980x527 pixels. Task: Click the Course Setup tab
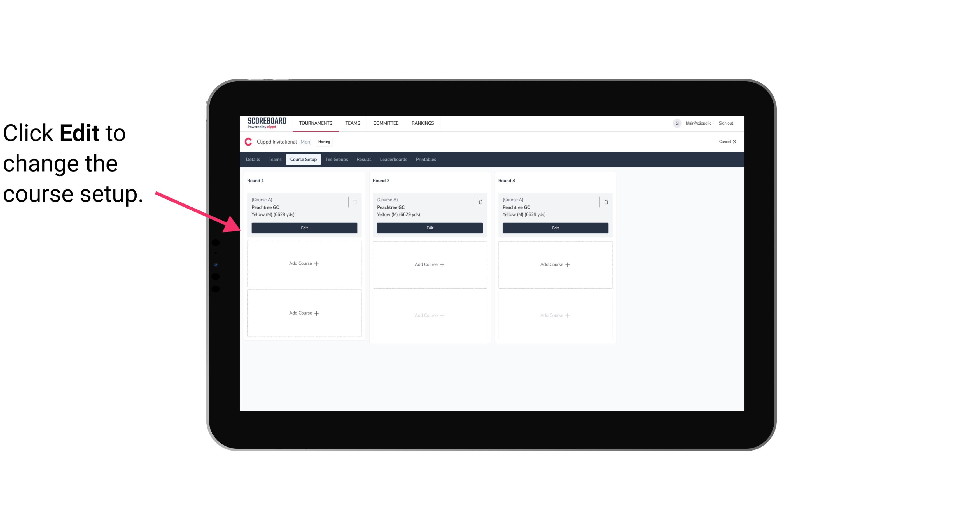pyautogui.click(x=302, y=159)
